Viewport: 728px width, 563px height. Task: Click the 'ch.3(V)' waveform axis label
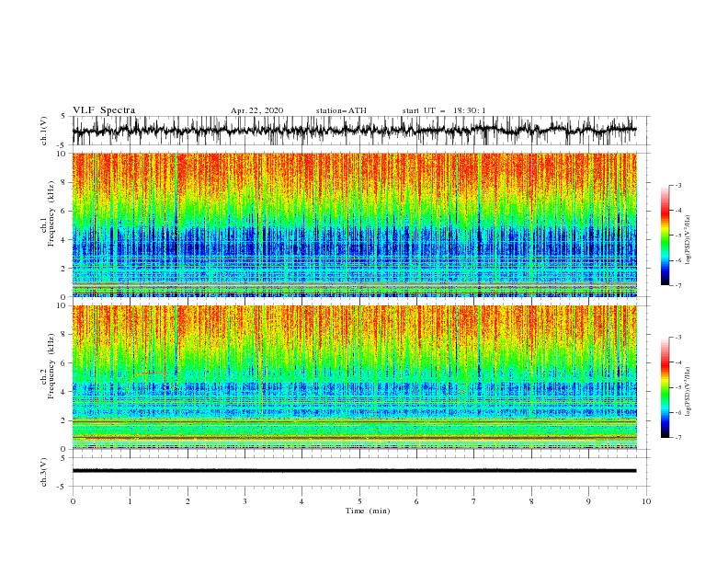click(44, 472)
